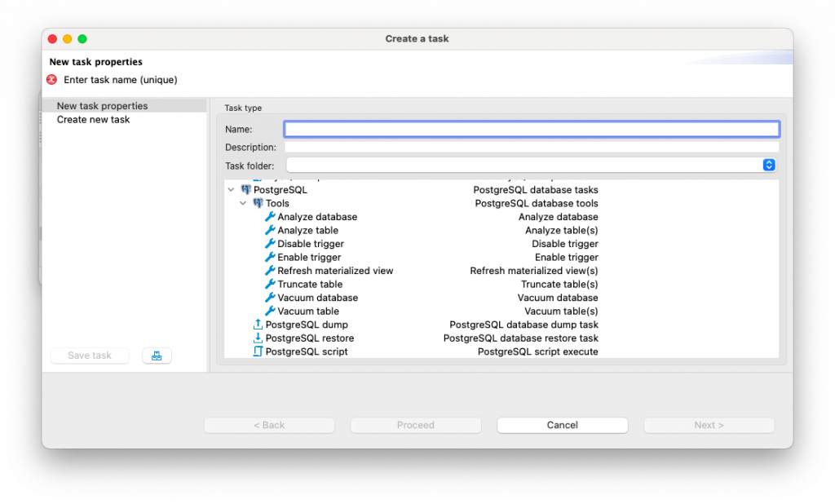Select the Create new task step
The image size is (835, 504).
click(93, 119)
